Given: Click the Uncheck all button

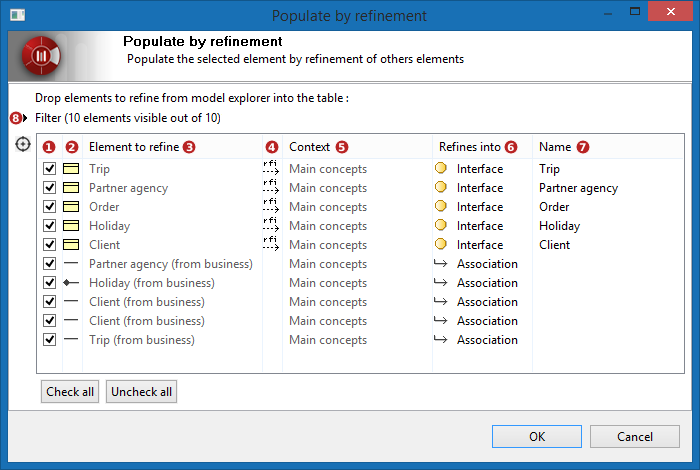Looking at the screenshot, I should point(142,392).
